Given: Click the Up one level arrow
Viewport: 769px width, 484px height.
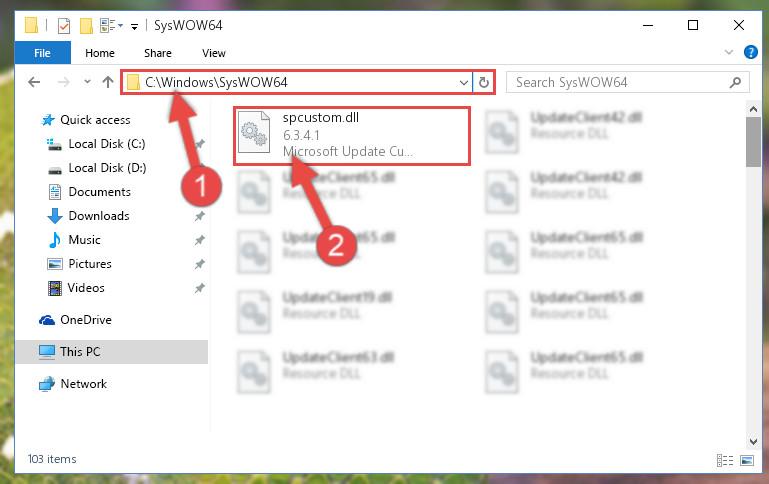Looking at the screenshot, I should pyautogui.click(x=108, y=82).
